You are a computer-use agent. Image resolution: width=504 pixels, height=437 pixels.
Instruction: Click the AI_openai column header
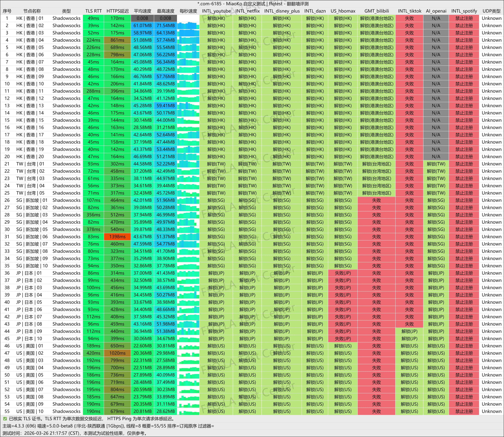[436, 11]
